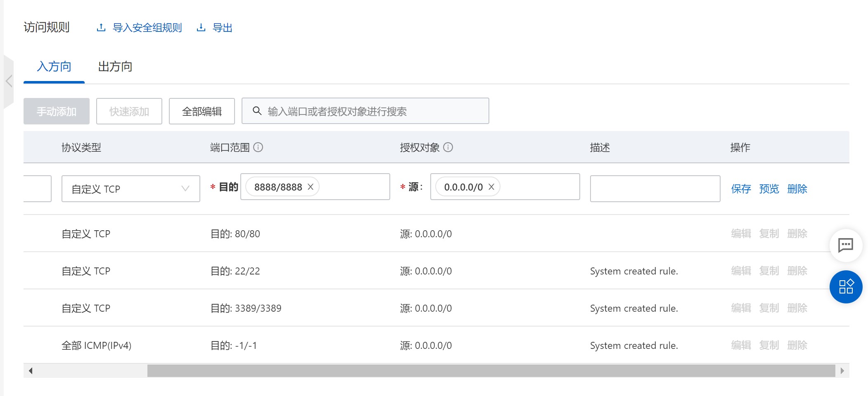The image size is (868, 396).
Task: Click scrollbar right arrow
Action: click(842, 371)
